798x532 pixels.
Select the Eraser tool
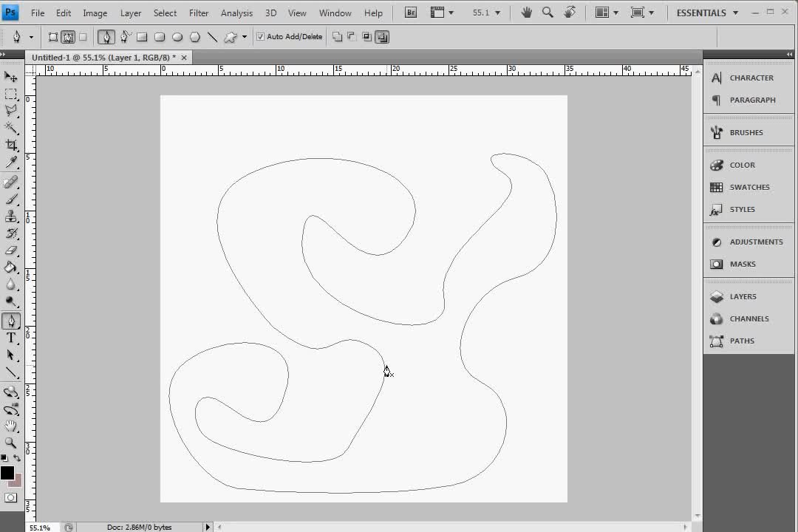tap(10, 250)
